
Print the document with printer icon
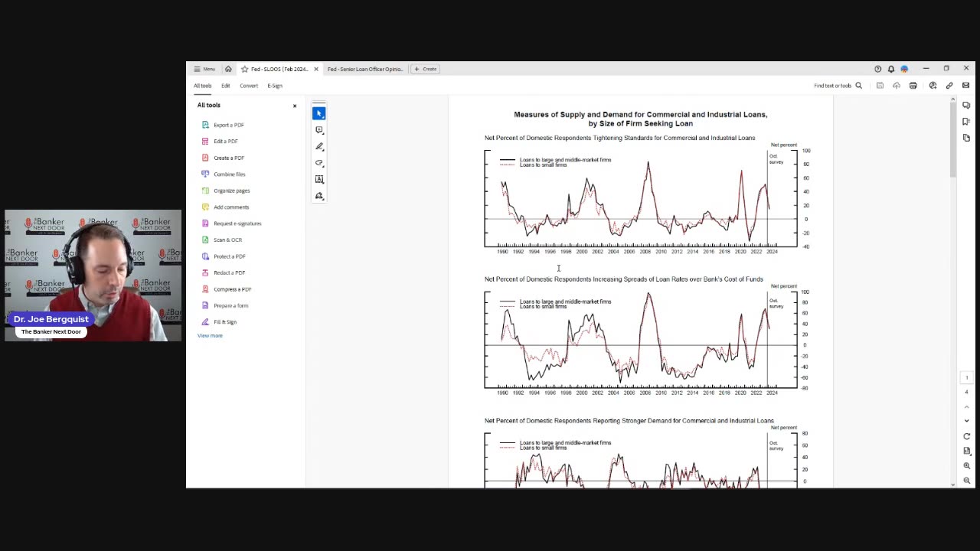click(x=913, y=86)
